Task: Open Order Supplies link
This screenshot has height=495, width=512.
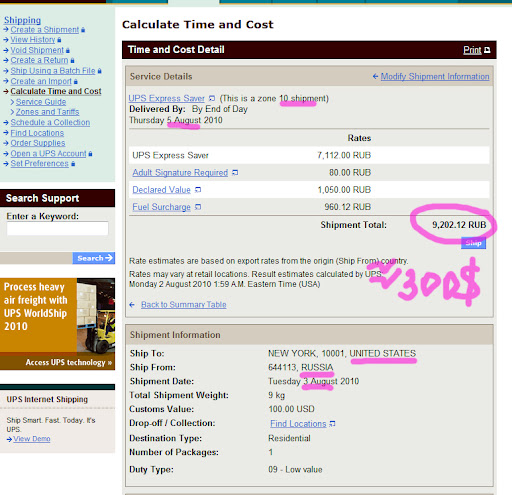Action: (x=38, y=143)
